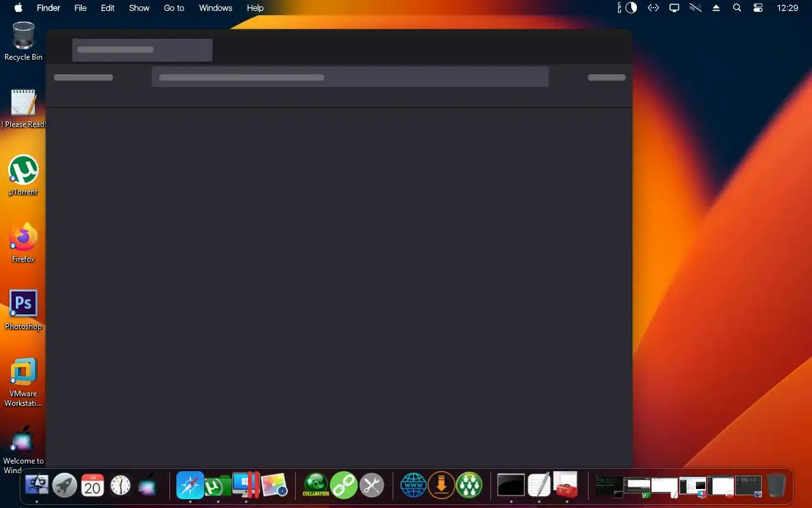The height and width of the screenshot is (508, 812).
Task: Click the 12:29 clock in menu bar
Action: [787, 8]
